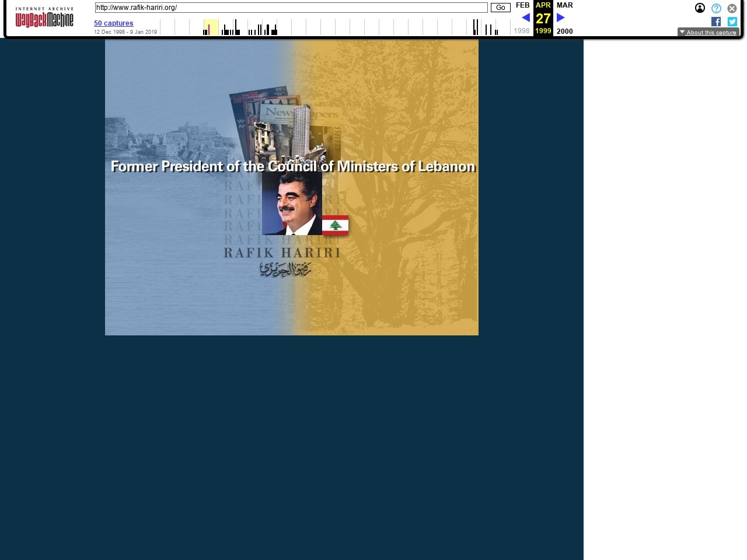Click the Go button

tap(500, 8)
